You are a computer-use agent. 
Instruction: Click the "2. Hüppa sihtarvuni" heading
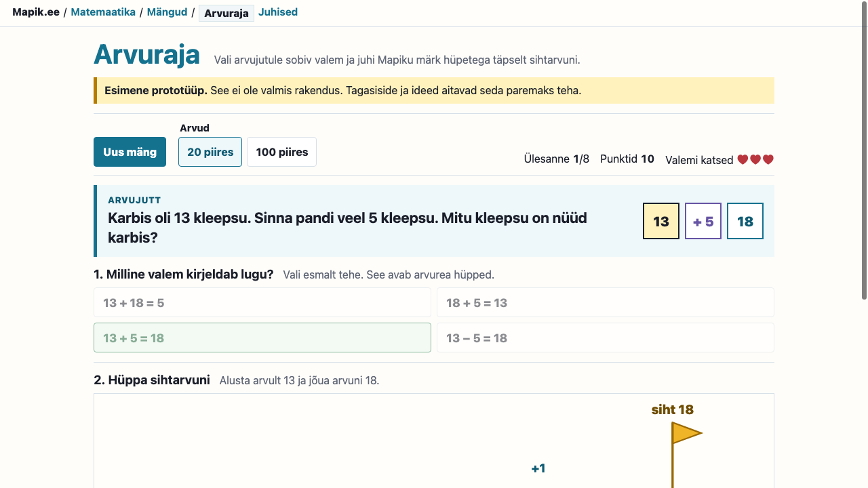152,380
